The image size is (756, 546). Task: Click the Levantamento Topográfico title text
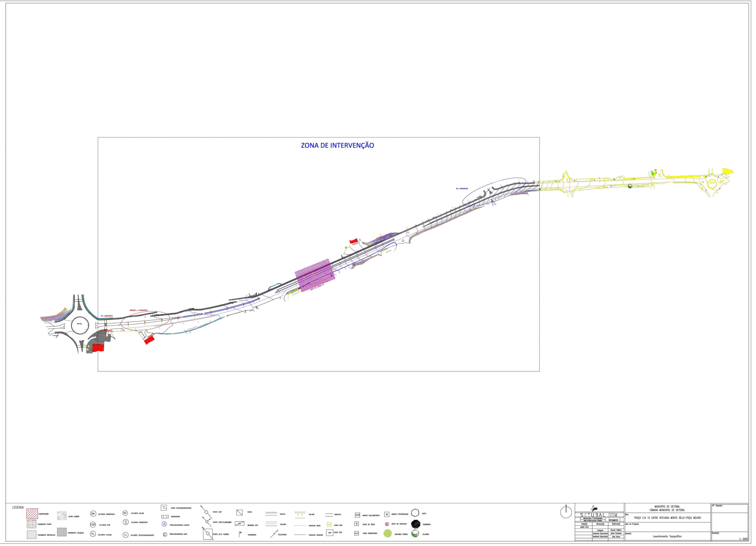[x=667, y=536]
